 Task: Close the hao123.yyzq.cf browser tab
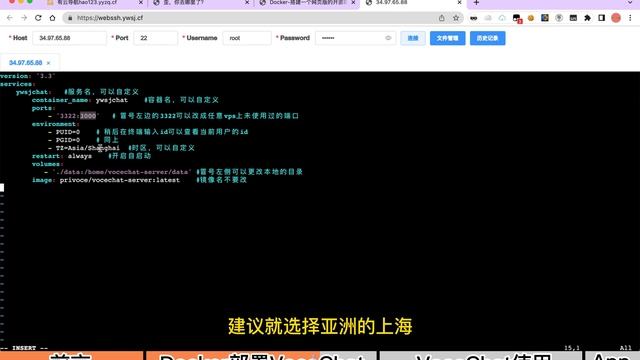(141, 3)
